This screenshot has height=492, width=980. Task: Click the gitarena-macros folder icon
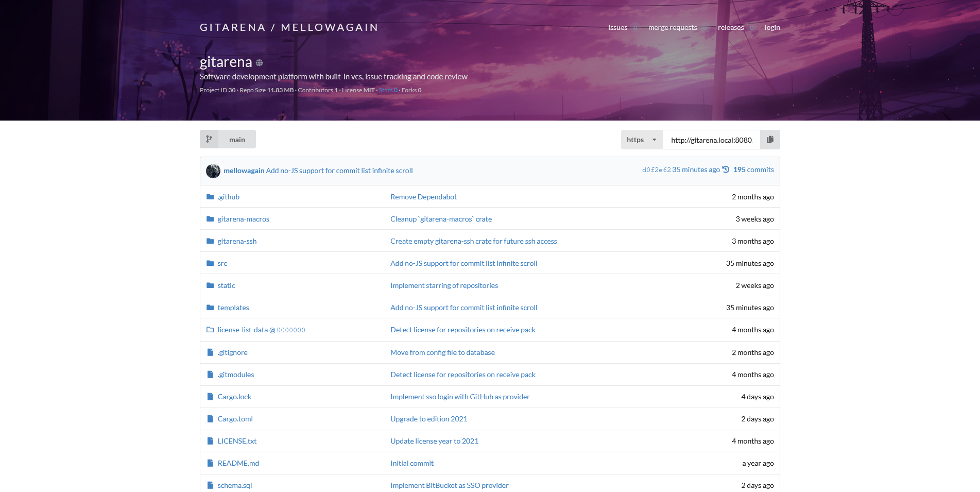pyautogui.click(x=210, y=219)
